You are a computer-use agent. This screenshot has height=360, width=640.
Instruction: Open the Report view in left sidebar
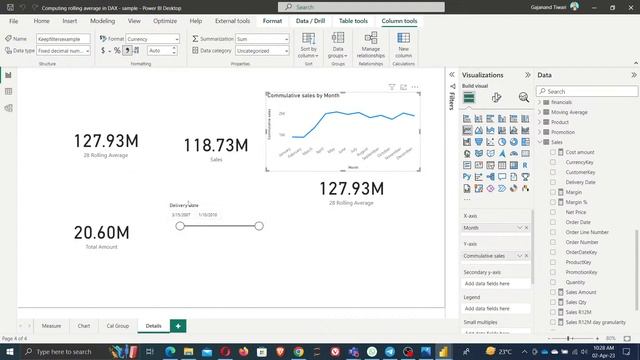click(8, 75)
